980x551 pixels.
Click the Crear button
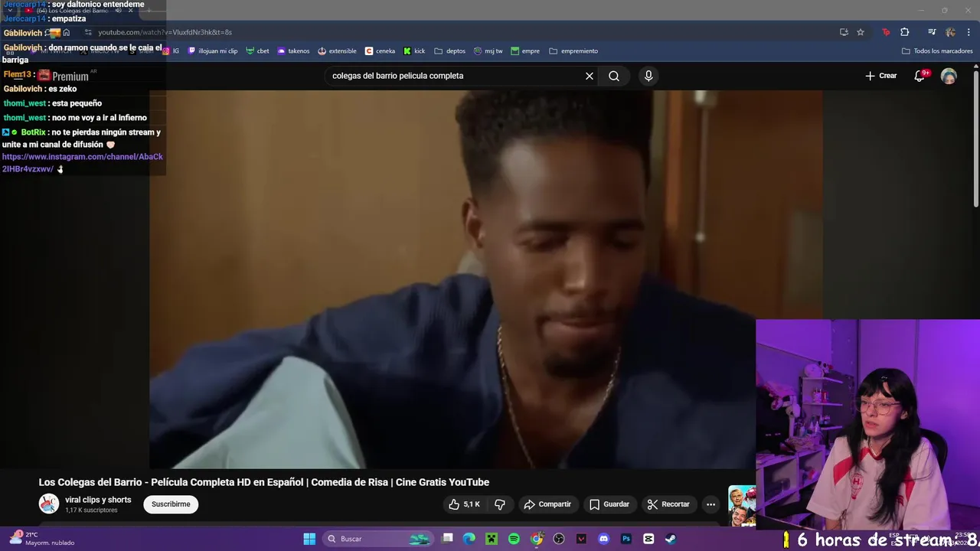tap(881, 76)
